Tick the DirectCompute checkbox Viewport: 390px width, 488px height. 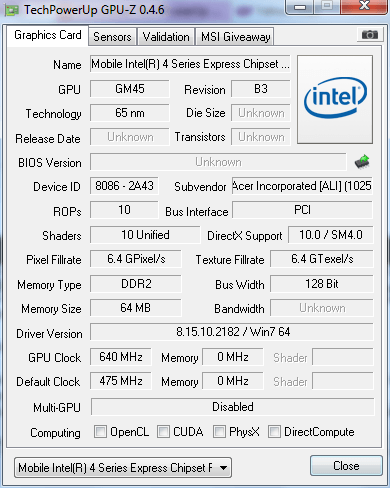pos(274,431)
